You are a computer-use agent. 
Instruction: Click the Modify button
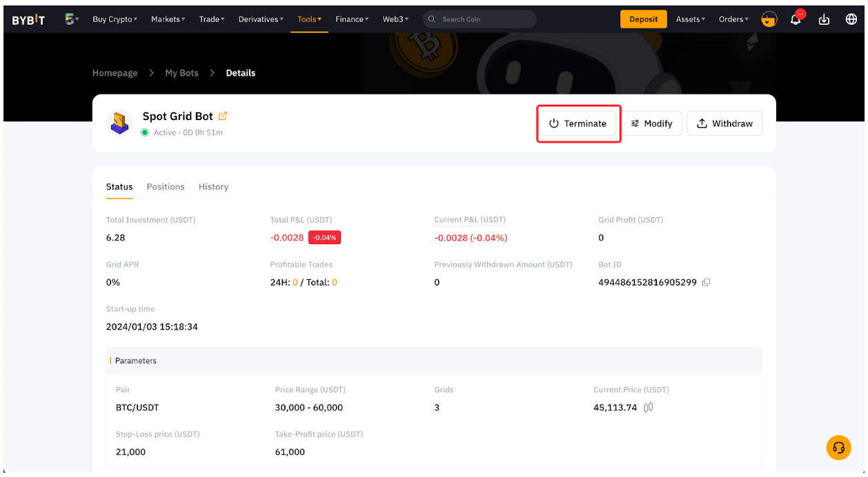point(652,123)
